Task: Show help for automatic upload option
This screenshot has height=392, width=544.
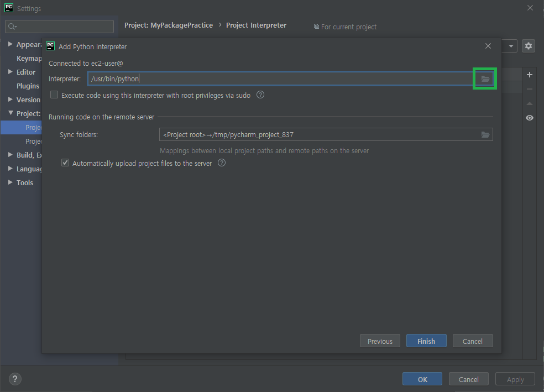Action: [222, 163]
